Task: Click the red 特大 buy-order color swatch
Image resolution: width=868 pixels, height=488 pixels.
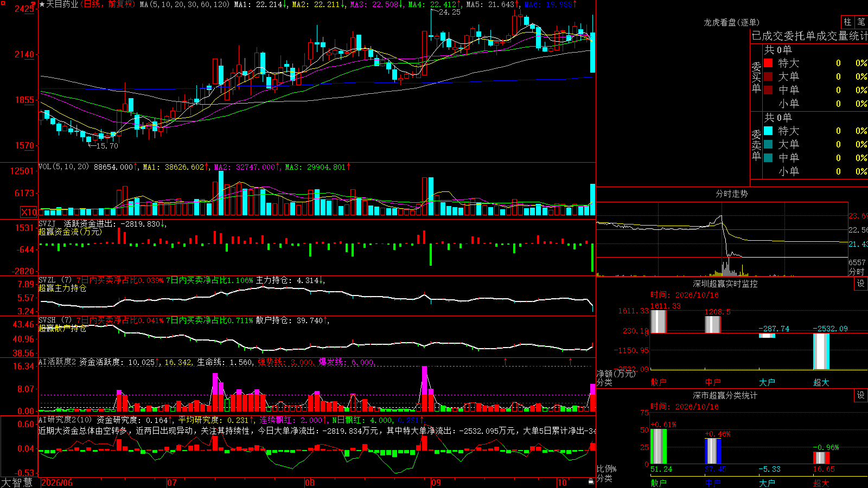Action: click(768, 63)
